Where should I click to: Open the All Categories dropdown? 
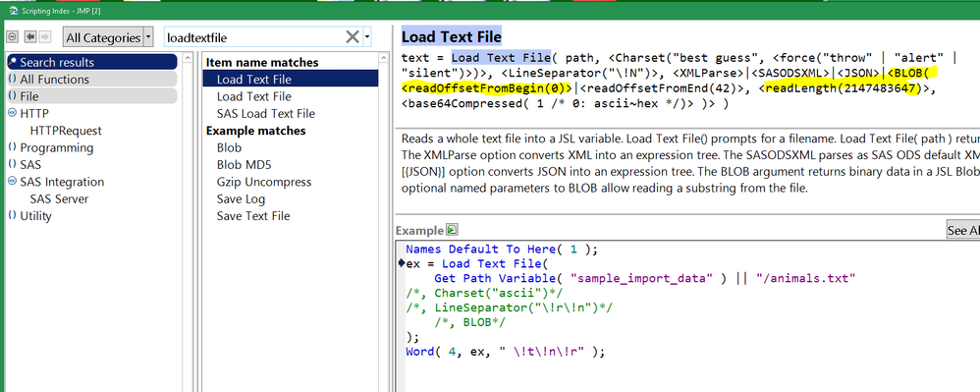point(107,37)
